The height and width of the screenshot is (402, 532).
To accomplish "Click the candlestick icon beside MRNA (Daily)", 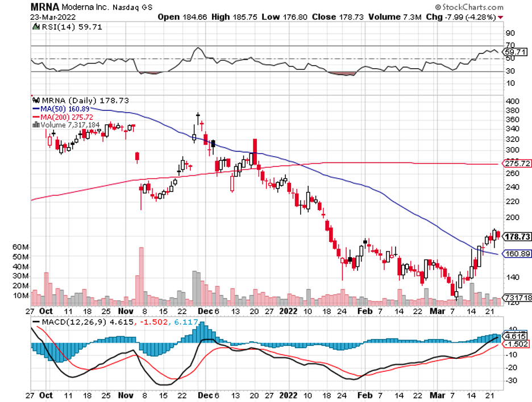I will coord(36,100).
